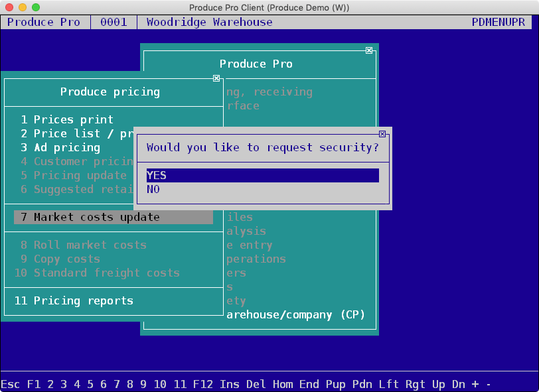
Task: Select the 'rface' main menu item
Action: click(x=243, y=105)
